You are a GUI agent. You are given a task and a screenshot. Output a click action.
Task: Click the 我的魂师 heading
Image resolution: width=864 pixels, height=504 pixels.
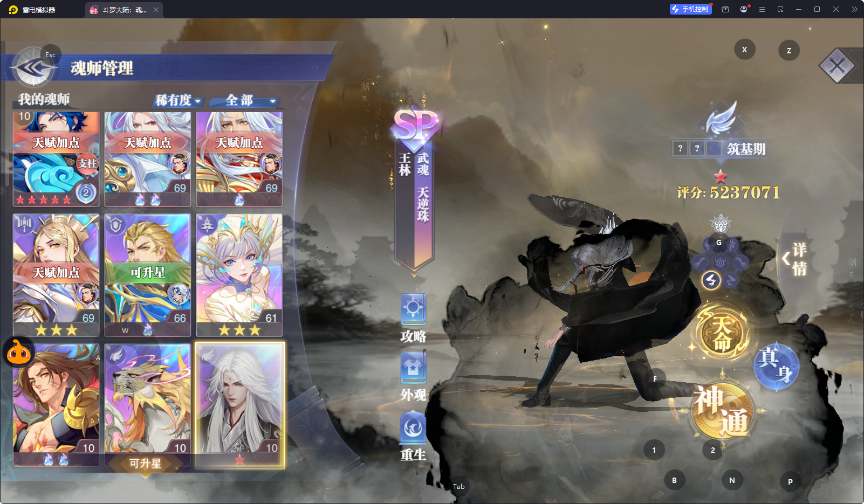coord(44,99)
